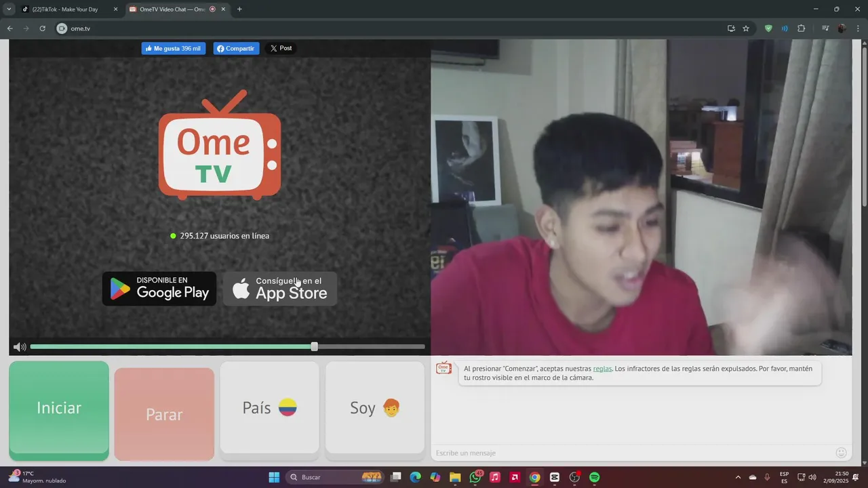View site information icon beside ome.tv
The width and height of the screenshot is (868, 488).
tap(62, 28)
